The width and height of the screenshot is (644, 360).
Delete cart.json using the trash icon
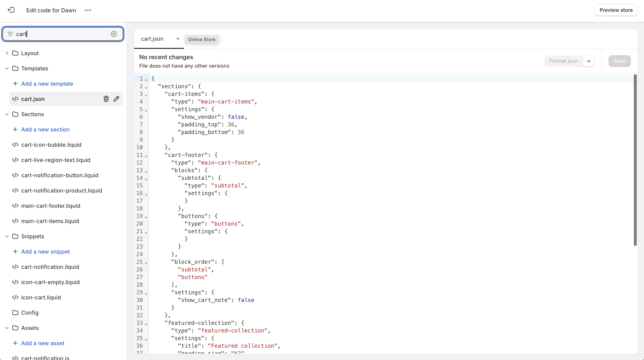click(x=106, y=99)
